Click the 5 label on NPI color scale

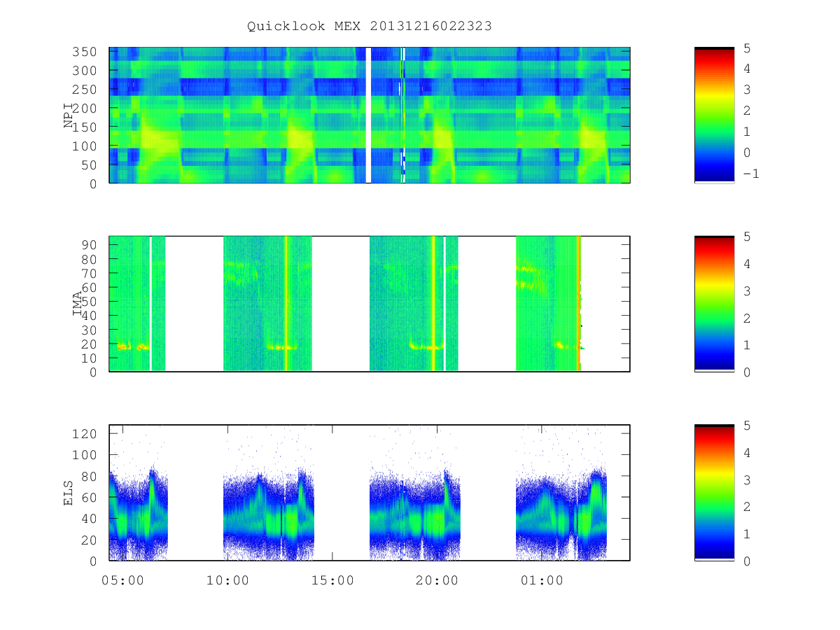[x=746, y=48]
